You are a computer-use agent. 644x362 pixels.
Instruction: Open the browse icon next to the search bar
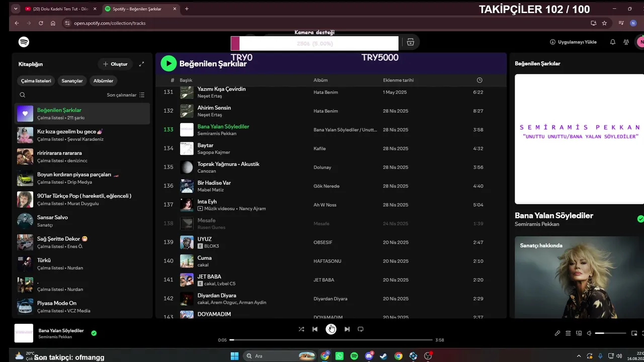click(411, 42)
